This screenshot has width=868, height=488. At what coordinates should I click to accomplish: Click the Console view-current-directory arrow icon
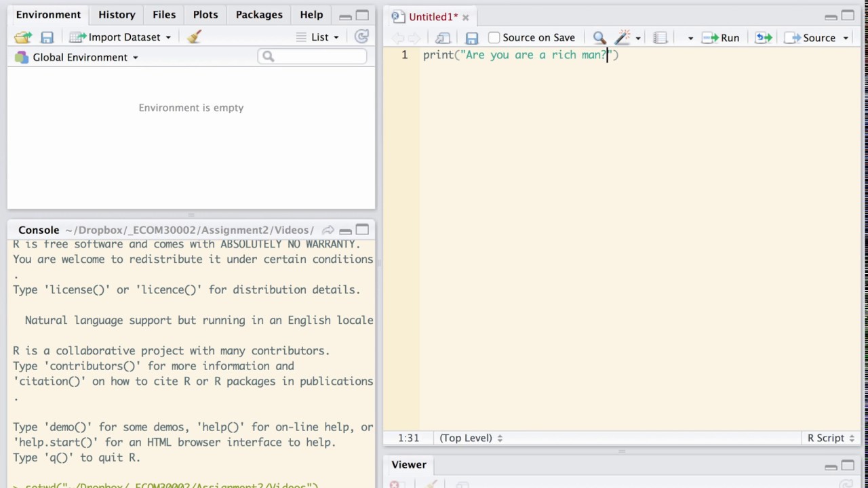328,230
